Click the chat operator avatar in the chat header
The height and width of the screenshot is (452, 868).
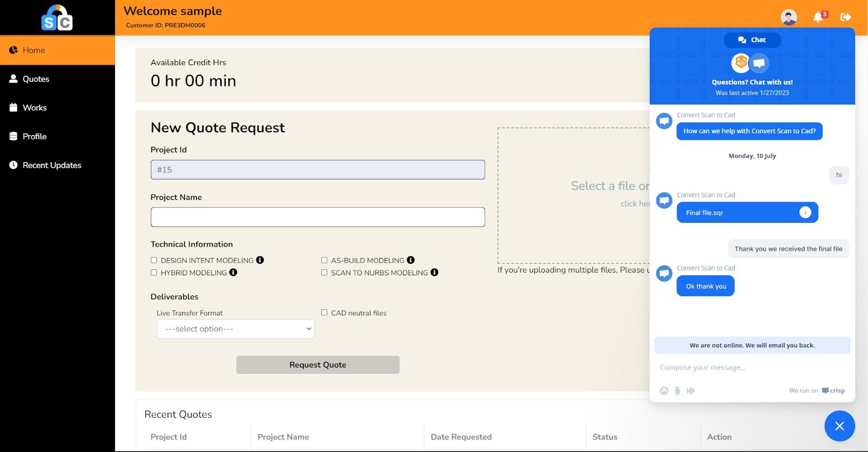point(759,63)
